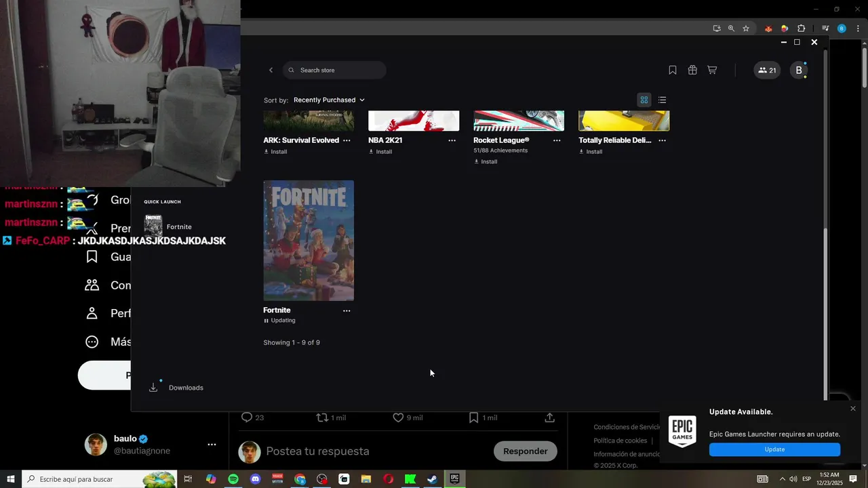Open the shopping cart icon

tap(712, 70)
